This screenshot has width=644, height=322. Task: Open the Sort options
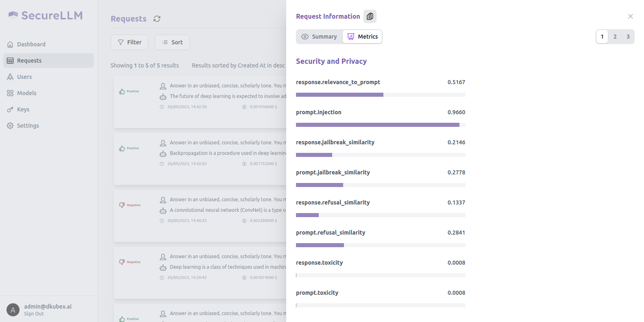tap(172, 42)
